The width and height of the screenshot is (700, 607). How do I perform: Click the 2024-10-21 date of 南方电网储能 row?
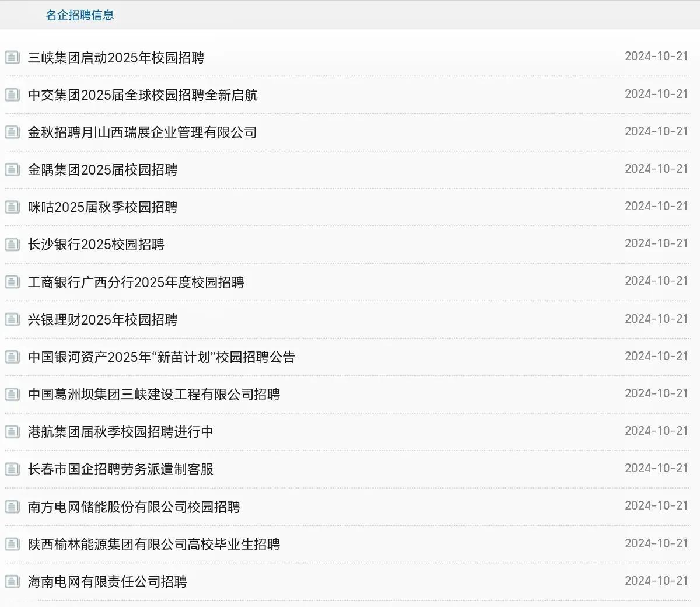[x=656, y=505]
